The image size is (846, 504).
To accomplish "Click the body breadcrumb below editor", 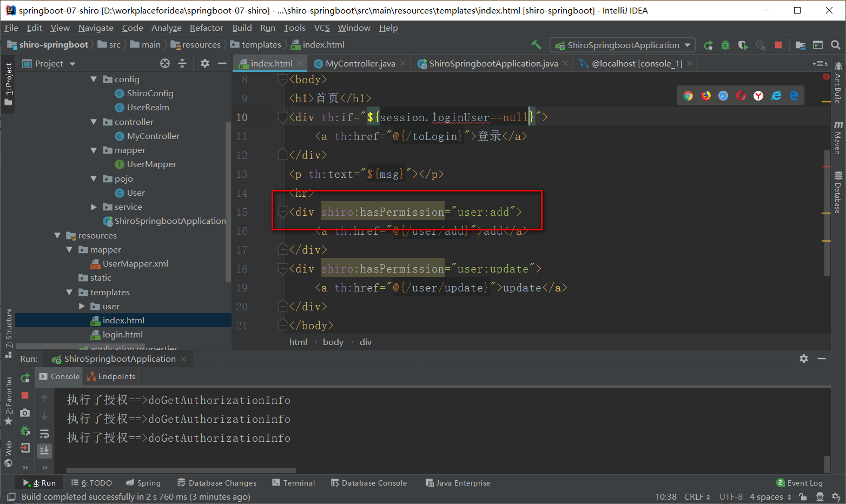I will point(333,342).
